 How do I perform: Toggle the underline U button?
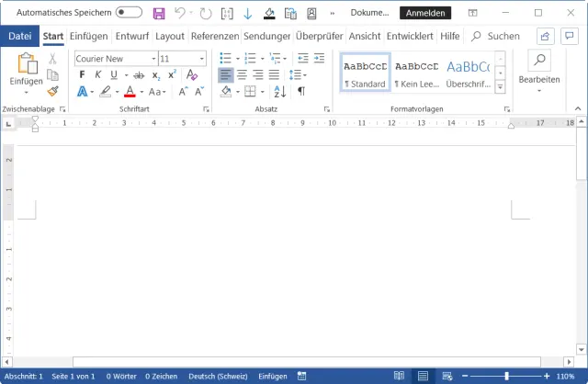click(x=113, y=74)
